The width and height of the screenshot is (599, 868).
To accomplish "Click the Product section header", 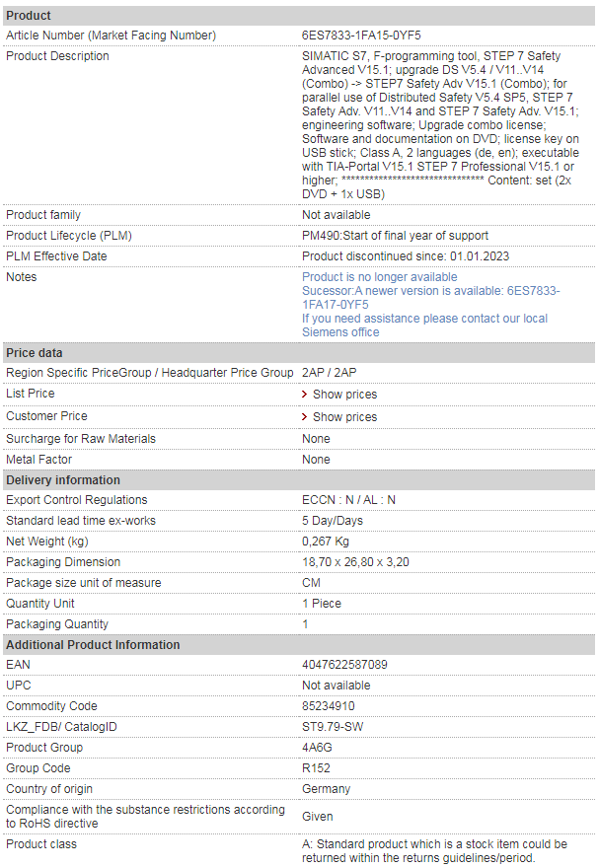I will [x=299, y=16].
